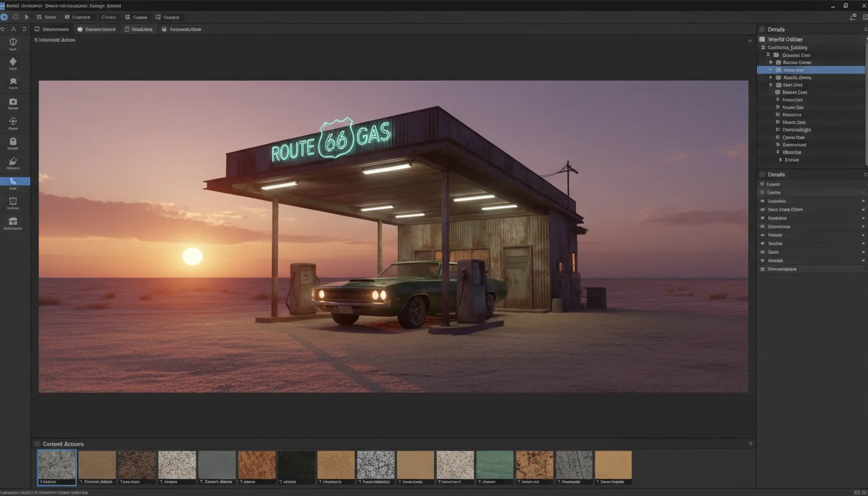Expand the Transform section arrow in Details panel
Viewport: 868px width, 496px height.
(864, 201)
